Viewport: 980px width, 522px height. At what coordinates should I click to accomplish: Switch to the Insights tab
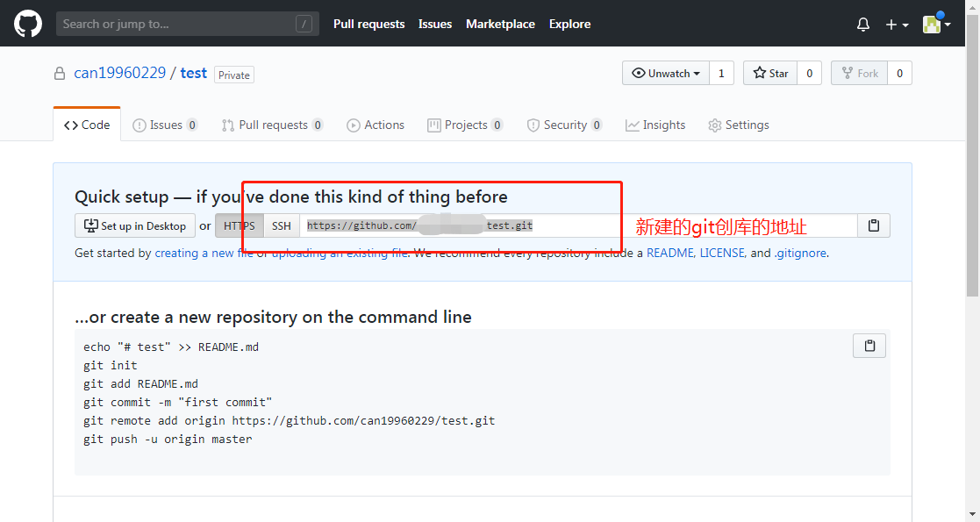pos(655,125)
